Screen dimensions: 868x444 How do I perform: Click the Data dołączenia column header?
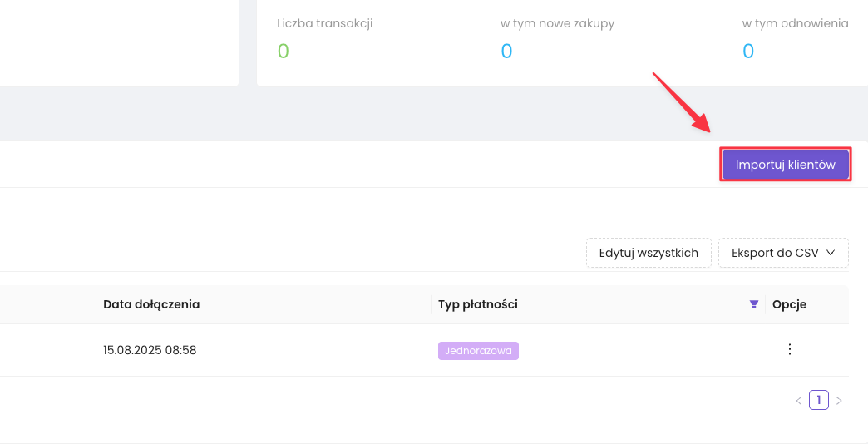tap(151, 304)
